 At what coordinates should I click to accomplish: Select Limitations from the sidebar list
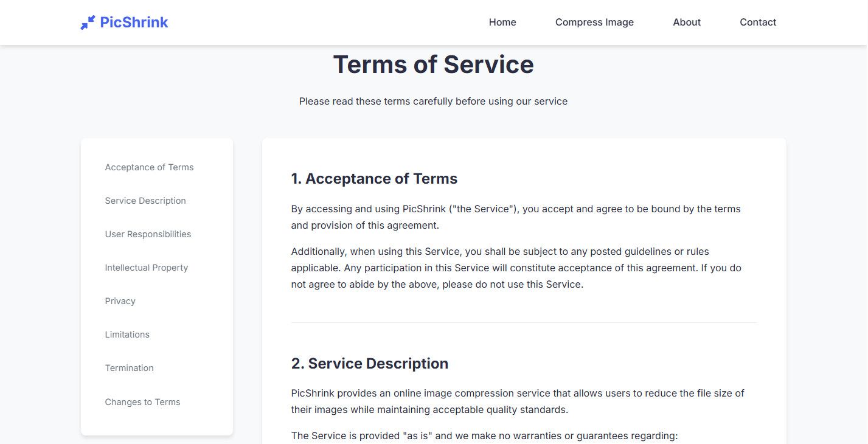[127, 335]
